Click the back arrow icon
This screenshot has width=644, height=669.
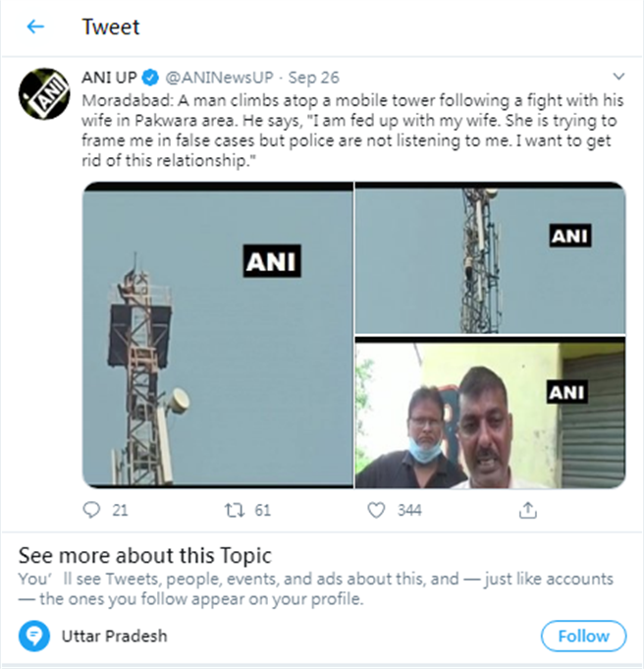point(35,28)
